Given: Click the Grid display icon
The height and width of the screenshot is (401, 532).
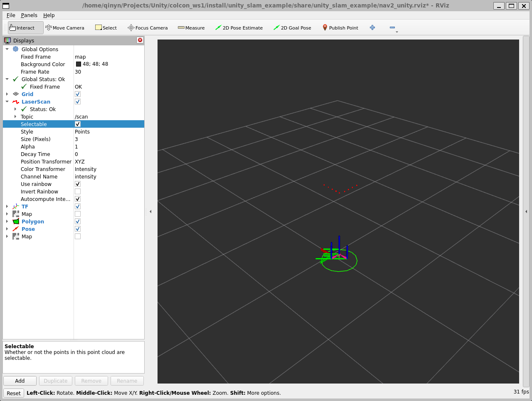Looking at the screenshot, I should [x=16, y=94].
